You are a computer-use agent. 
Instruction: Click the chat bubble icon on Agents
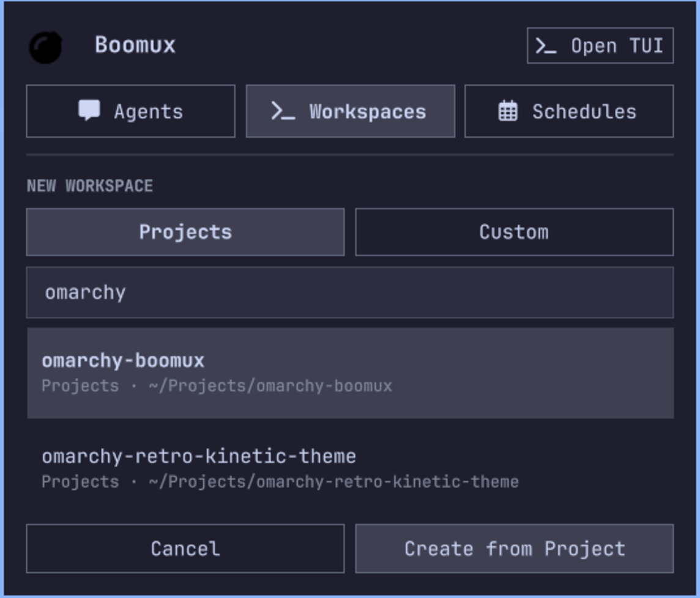(x=89, y=110)
